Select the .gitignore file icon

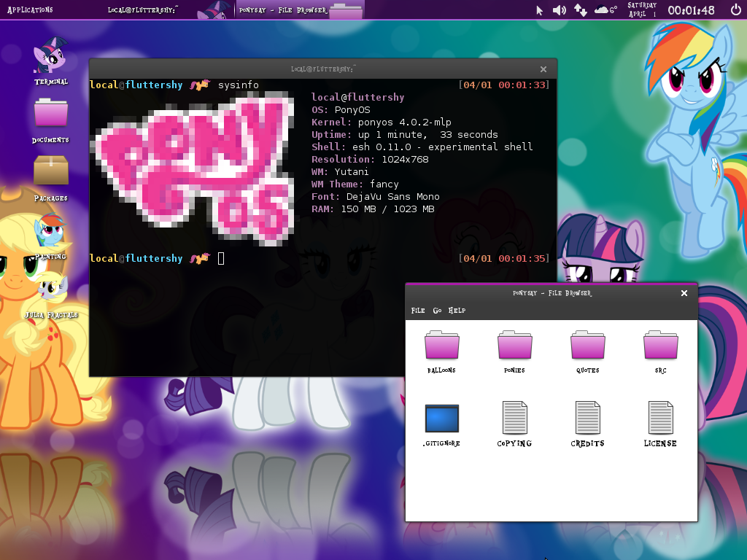coord(441,418)
